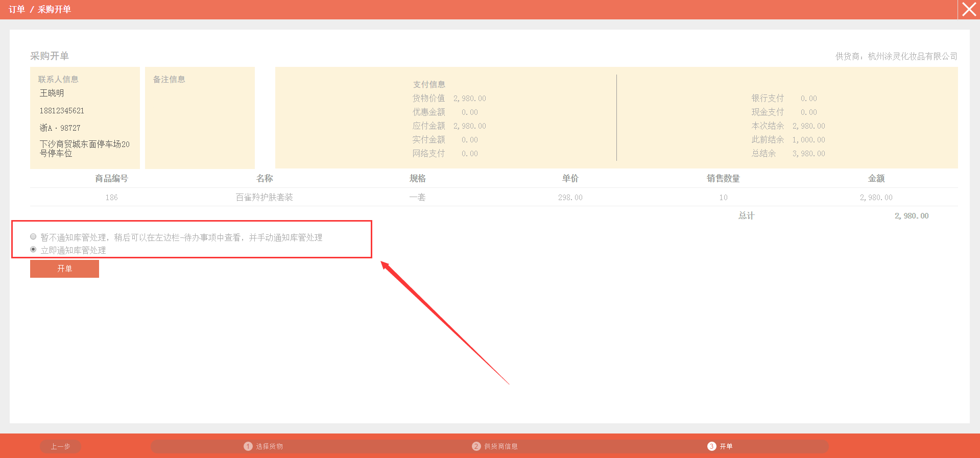This screenshot has width=980, height=458.
Task: Select 立即通知库管处理 radio option
Action: [x=33, y=250]
